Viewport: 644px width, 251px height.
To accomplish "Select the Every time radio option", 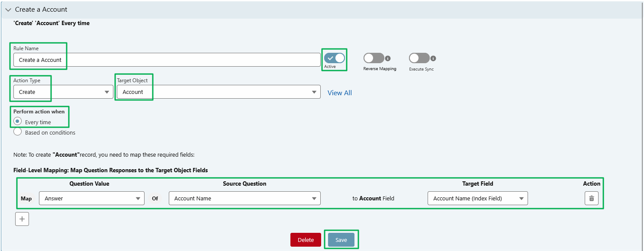I will 18,122.
